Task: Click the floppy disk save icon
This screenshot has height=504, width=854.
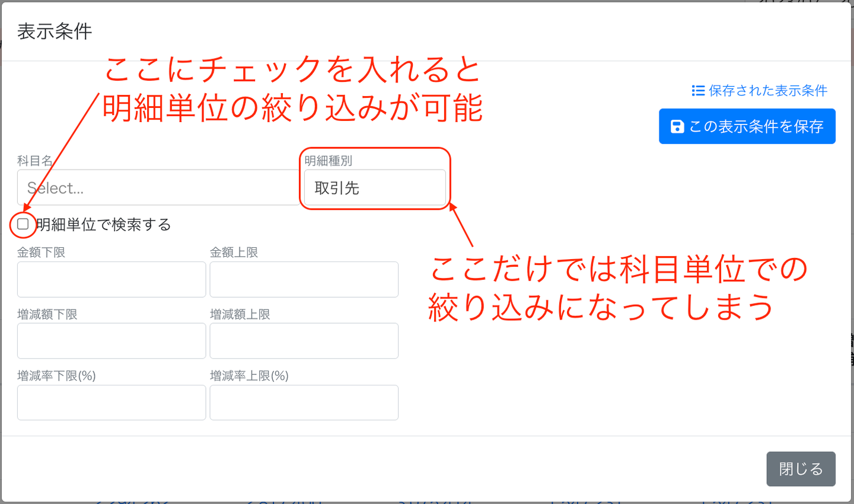Action: 677,126
